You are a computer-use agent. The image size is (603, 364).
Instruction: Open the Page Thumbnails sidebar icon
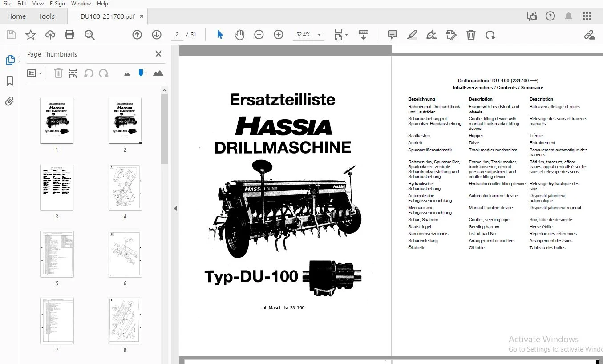[10, 60]
